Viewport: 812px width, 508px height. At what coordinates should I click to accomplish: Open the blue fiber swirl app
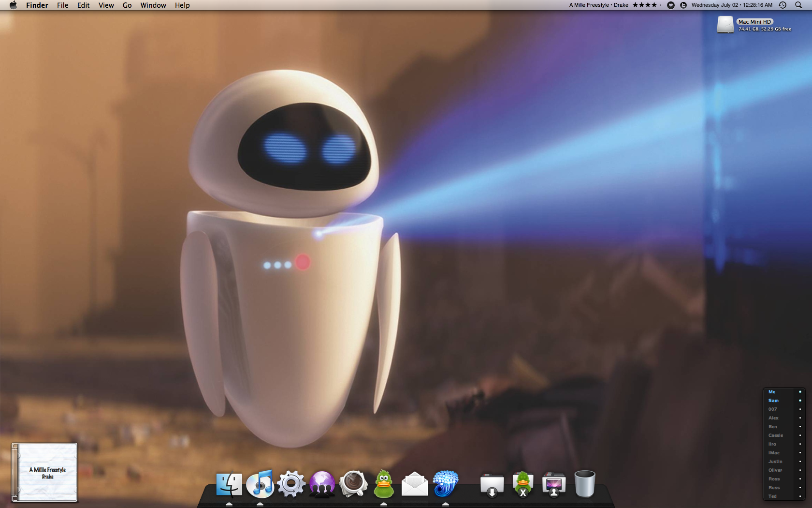445,484
